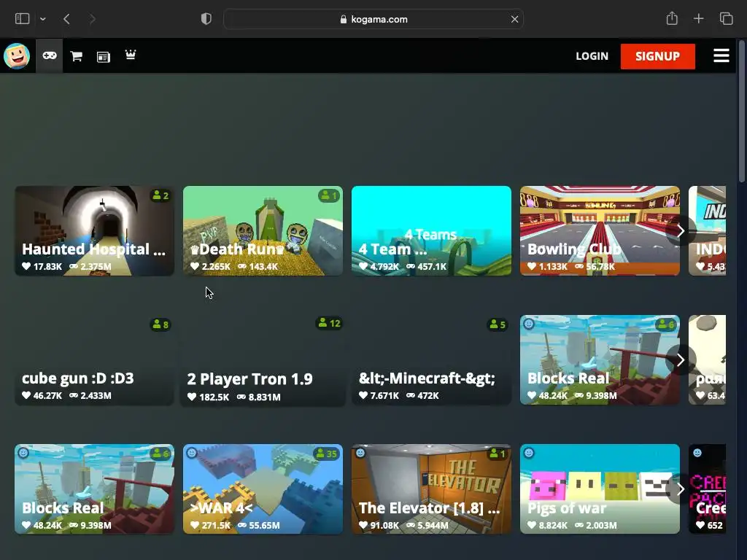Click the KoGaMa avatar logo
Screen dimensions: 747x560
tap(17, 55)
